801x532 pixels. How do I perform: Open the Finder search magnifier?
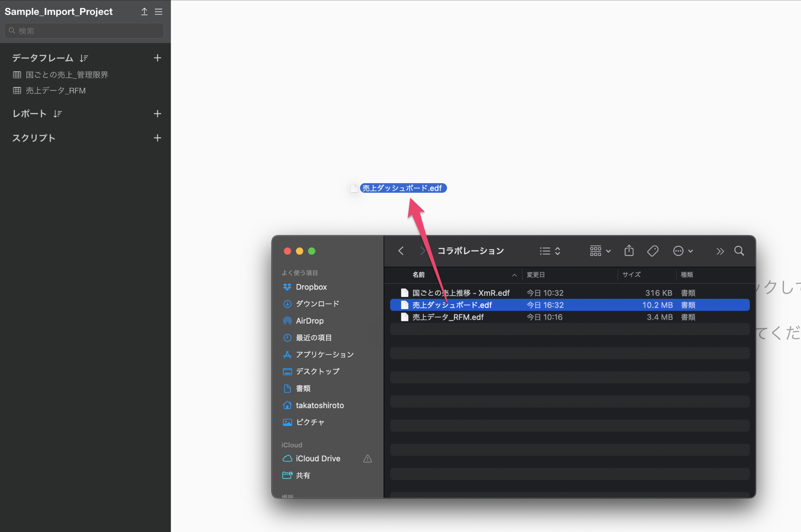coord(739,251)
